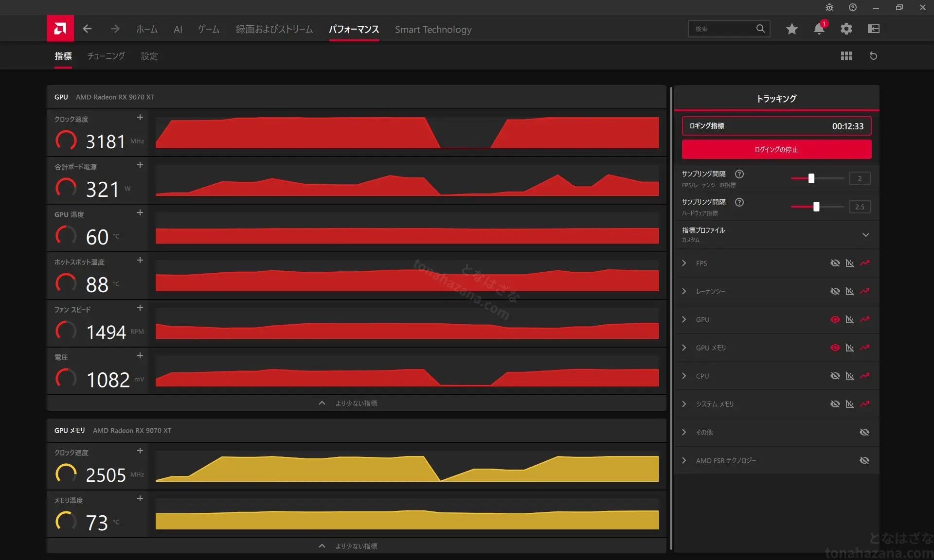Toggle visibility eye for GPU メモリ tracking

pos(835,348)
